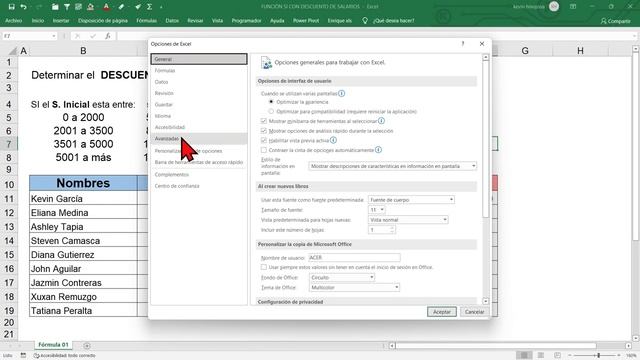This screenshot has height=360, width=640.
Task: Switch to Page Break Preview icon
Action: coord(557,355)
